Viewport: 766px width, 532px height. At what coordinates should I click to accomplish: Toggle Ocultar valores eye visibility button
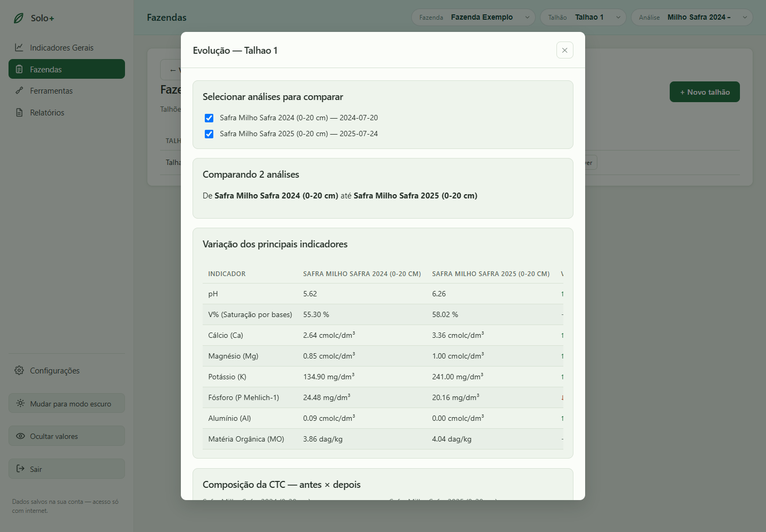pyautogui.click(x=66, y=436)
